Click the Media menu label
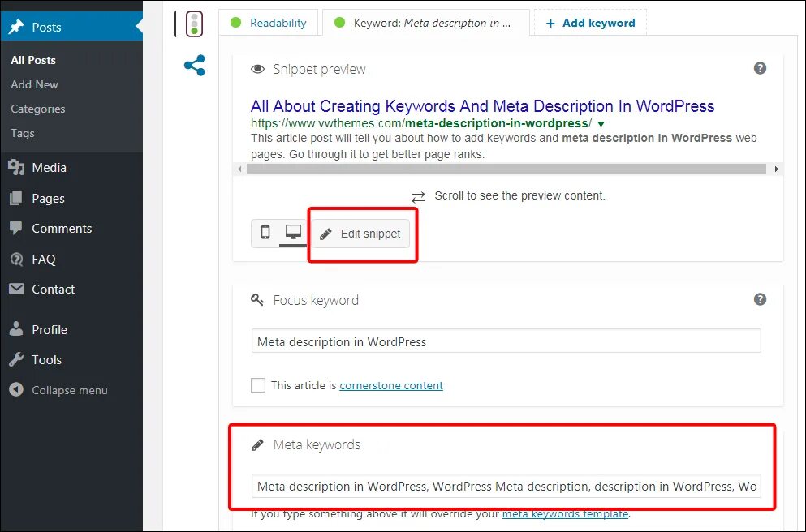The height and width of the screenshot is (532, 806). (x=49, y=167)
